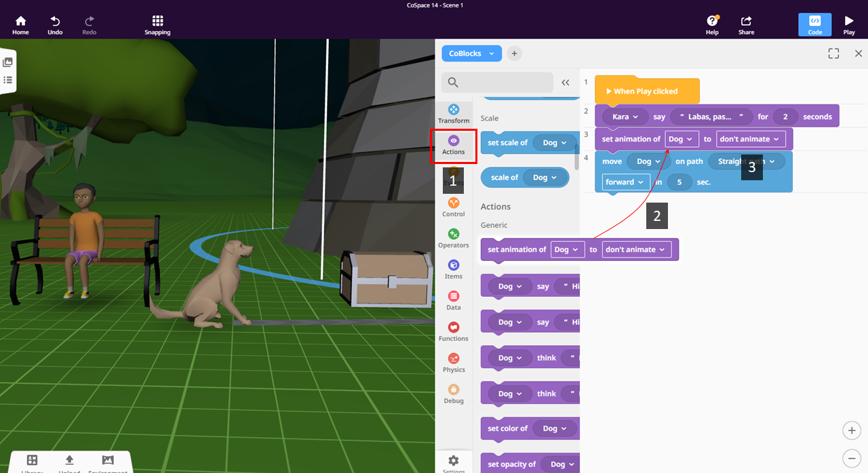The width and height of the screenshot is (868, 473).
Task: Open the Transform block category
Action: 454,114
